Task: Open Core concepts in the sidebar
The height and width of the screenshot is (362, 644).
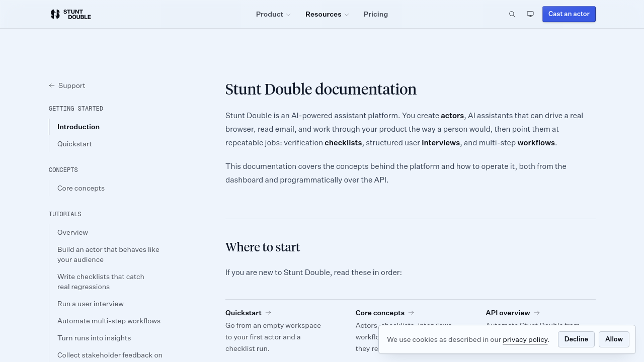Action: (x=81, y=188)
